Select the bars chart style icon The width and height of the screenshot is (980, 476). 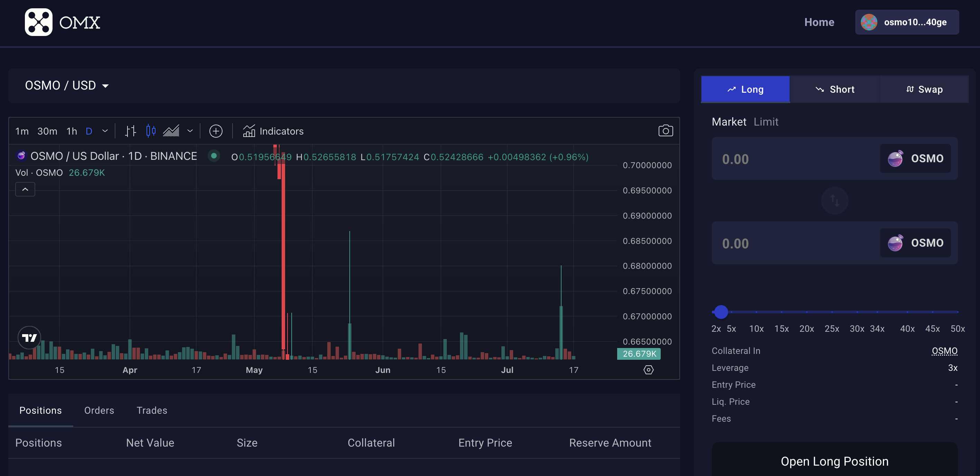(x=131, y=131)
